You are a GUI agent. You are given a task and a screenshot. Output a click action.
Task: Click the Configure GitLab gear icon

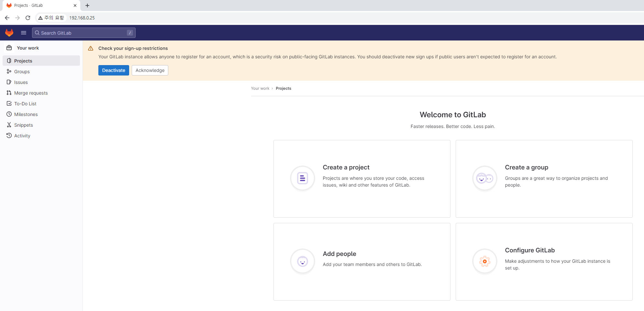coord(485,261)
